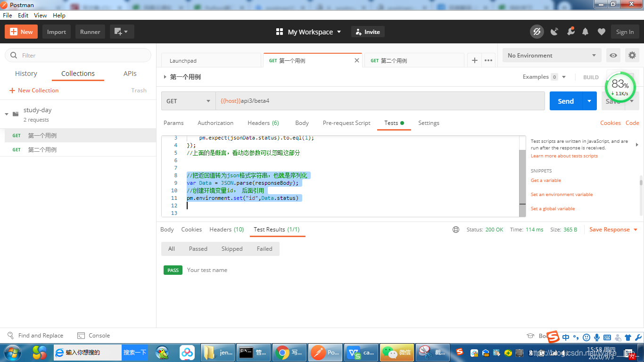Open the Authorization tab

point(215,123)
